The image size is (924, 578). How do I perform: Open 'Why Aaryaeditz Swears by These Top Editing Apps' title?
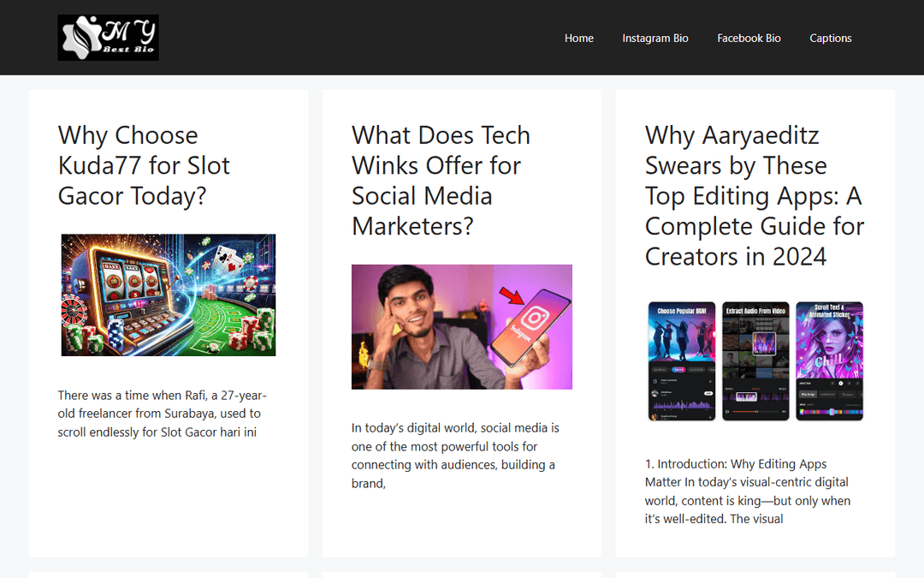click(x=755, y=196)
